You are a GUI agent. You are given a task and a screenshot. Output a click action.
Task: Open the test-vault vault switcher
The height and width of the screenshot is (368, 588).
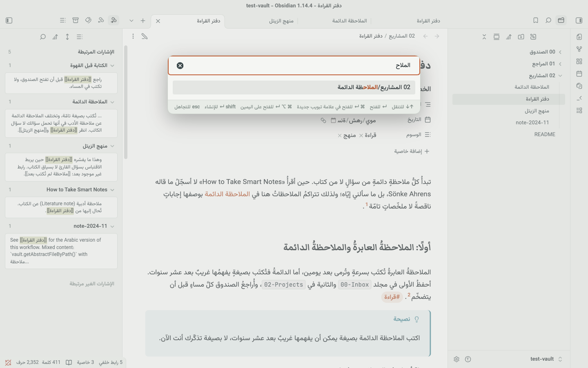546,359
